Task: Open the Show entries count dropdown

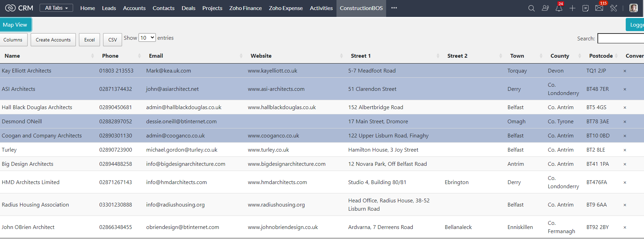Action: (x=147, y=38)
